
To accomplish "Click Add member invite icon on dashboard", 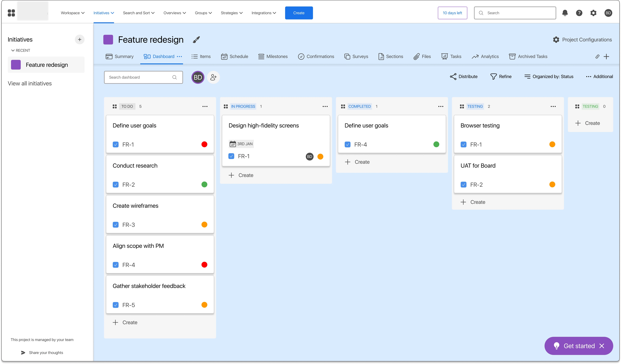I will click(213, 77).
